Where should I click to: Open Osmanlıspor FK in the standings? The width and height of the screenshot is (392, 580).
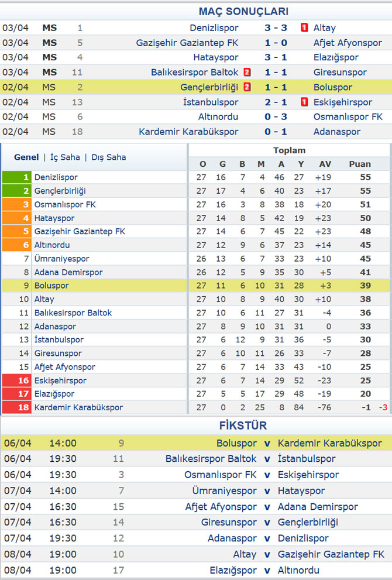(x=65, y=205)
